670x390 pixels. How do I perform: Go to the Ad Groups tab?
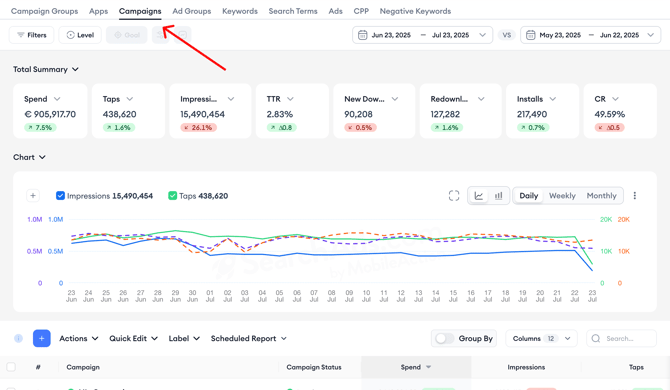pos(192,11)
